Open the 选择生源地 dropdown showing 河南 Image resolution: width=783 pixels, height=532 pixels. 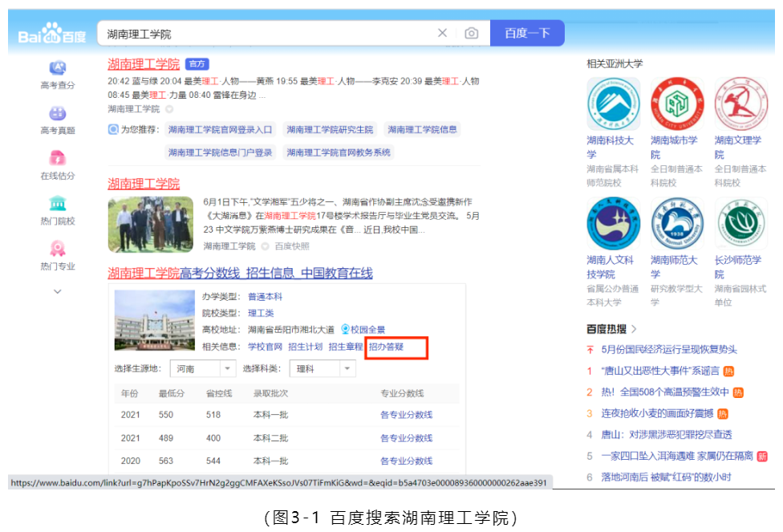click(202, 368)
